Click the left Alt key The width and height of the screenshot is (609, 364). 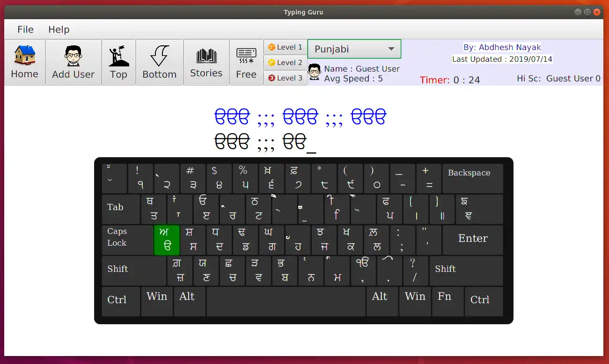pyautogui.click(x=190, y=302)
